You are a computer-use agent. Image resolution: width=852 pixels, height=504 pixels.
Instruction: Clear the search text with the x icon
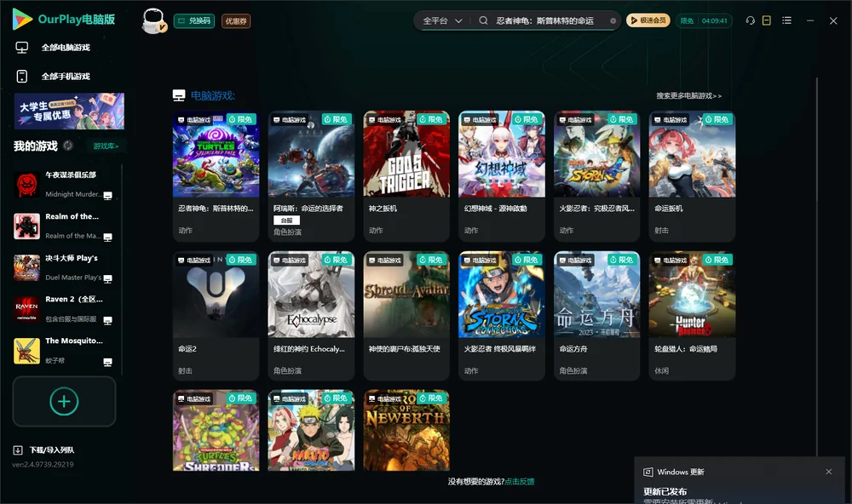(x=613, y=20)
